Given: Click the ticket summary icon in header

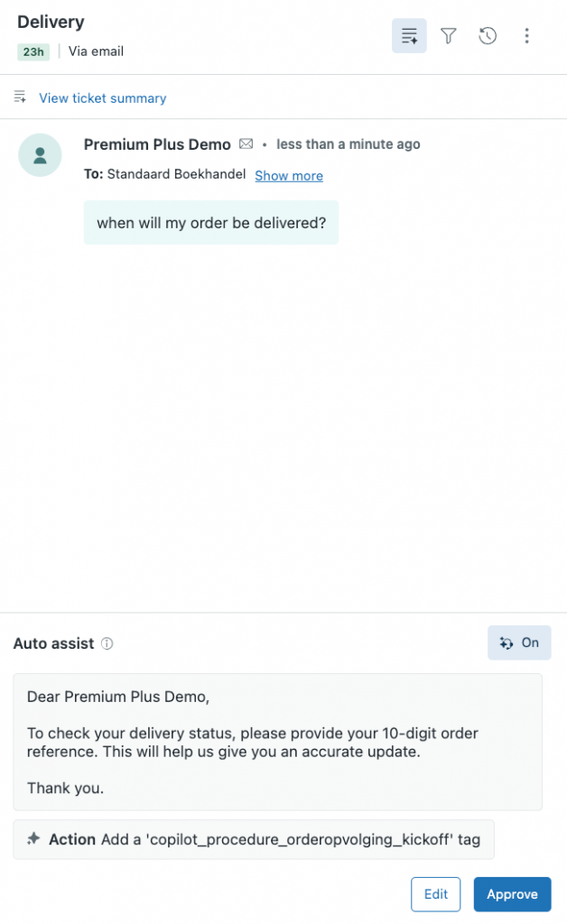Looking at the screenshot, I should click(409, 36).
